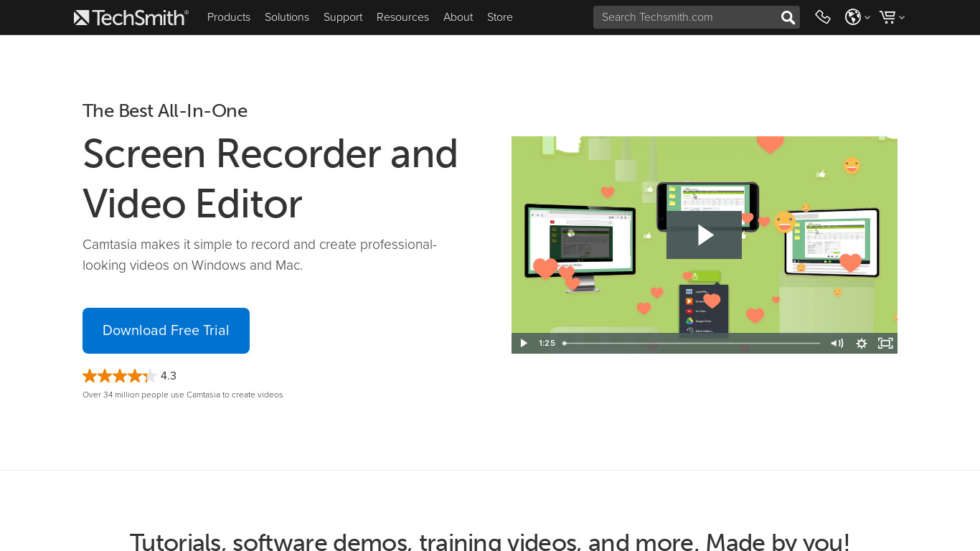
Task: Enter fullscreen mode for the video
Action: point(885,344)
